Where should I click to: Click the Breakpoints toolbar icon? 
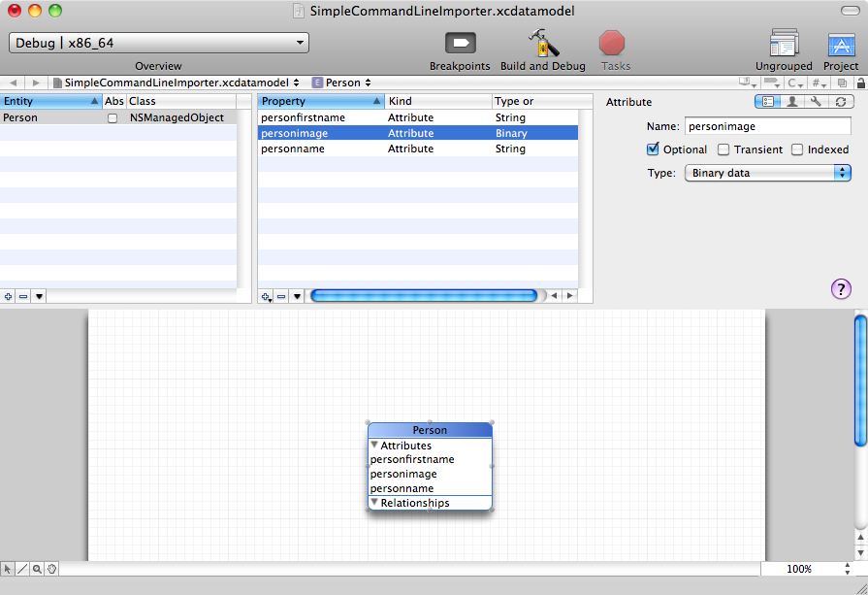460,44
